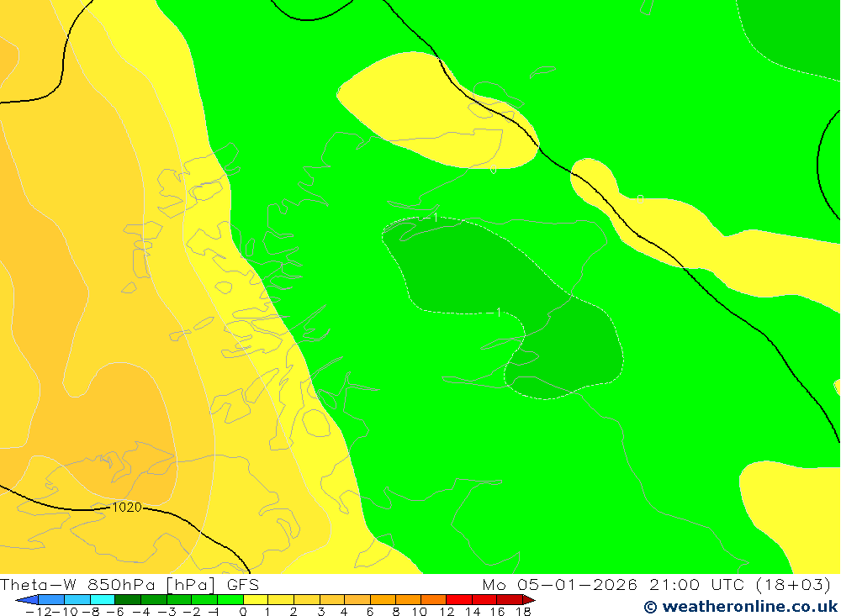Pick the orange swatch between 8 and 10
The image size is (841, 616).
coord(408,600)
